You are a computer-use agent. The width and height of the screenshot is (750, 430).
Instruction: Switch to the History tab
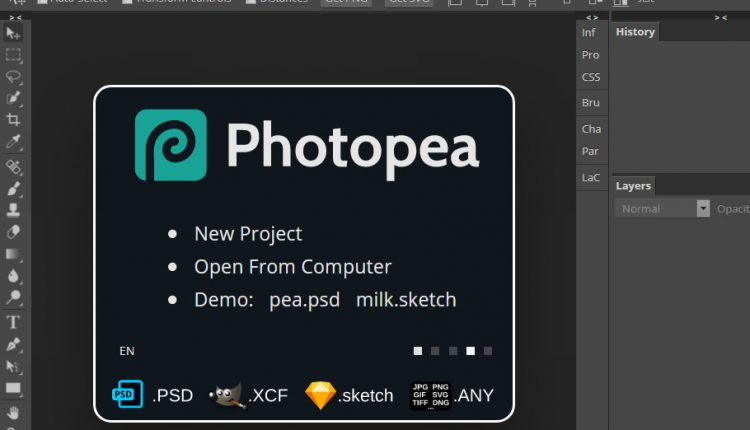(x=635, y=32)
